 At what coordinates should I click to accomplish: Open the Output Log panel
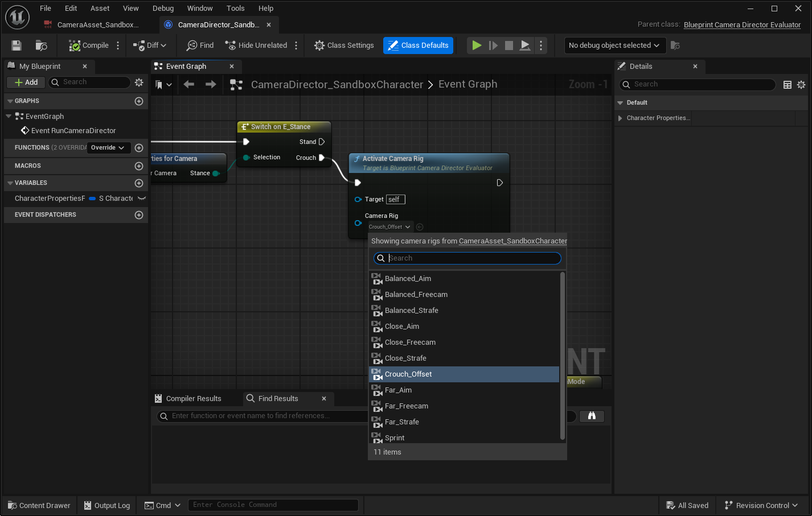pyautogui.click(x=106, y=505)
